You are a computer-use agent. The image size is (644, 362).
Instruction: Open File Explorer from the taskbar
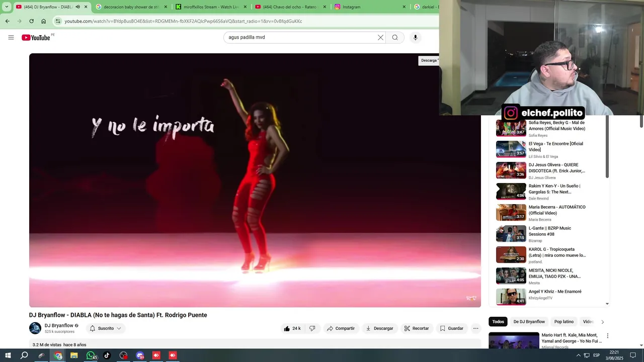coord(74,355)
